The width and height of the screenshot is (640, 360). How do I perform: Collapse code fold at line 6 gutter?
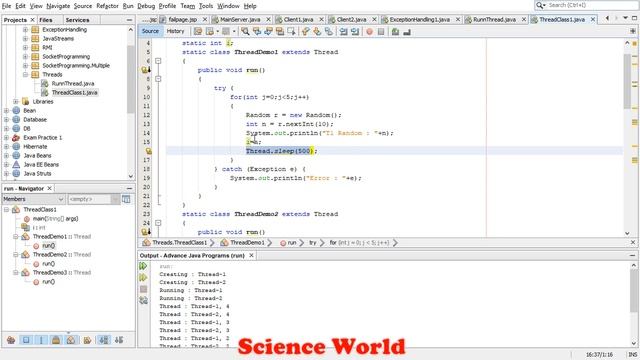(158, 61)
